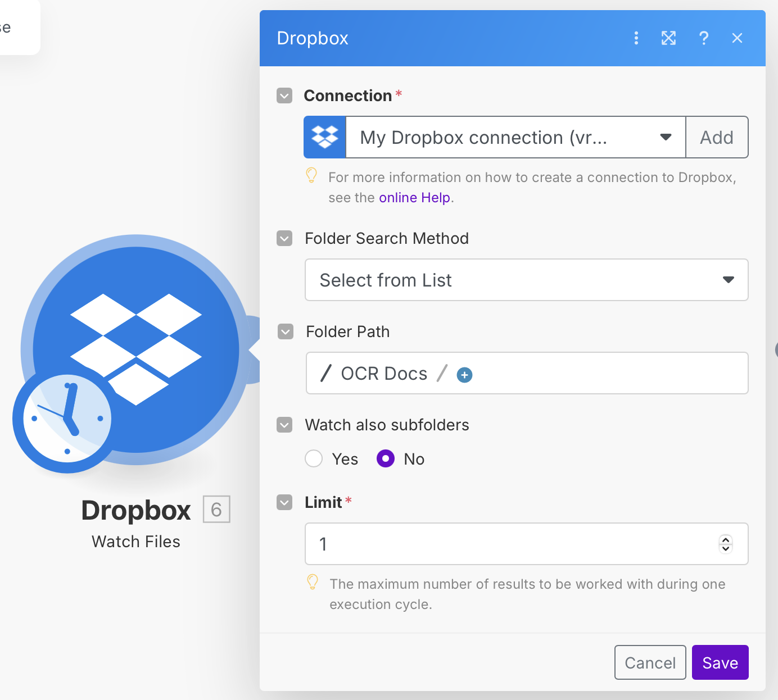The width and height of the screenshot is (778, 700).
Task: Toggle the Connection field collapse checkbox
Action: tap(284, 96)
